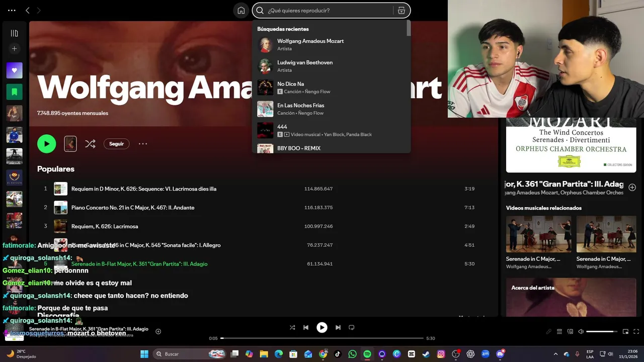Open connect to a device icon
This screenshot has width=644, height=362.
570,331
